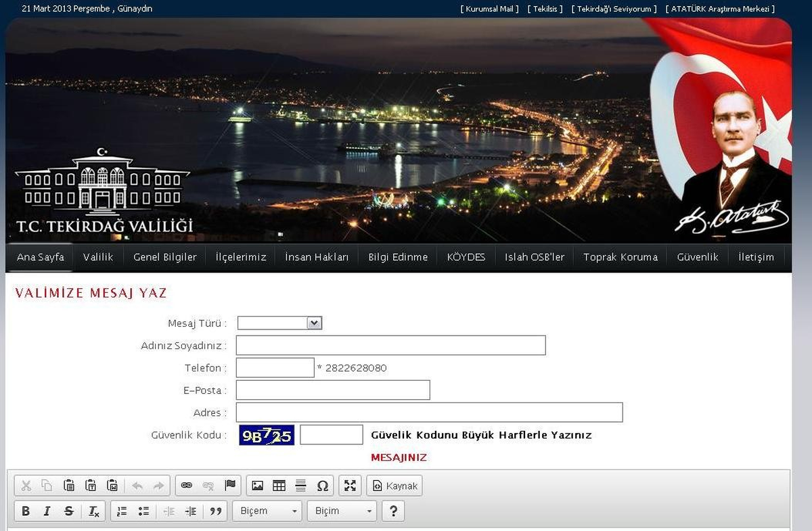Maximize the editor with the expand icon
This screenshot has height=531, width=812.
pos(350,486)
